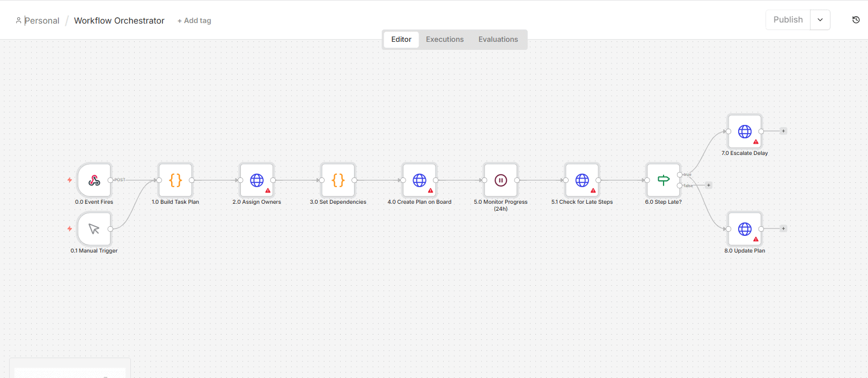The image size is (868, 378).
Task: Switch to the Editor tab
Action: tap(401, 39)
